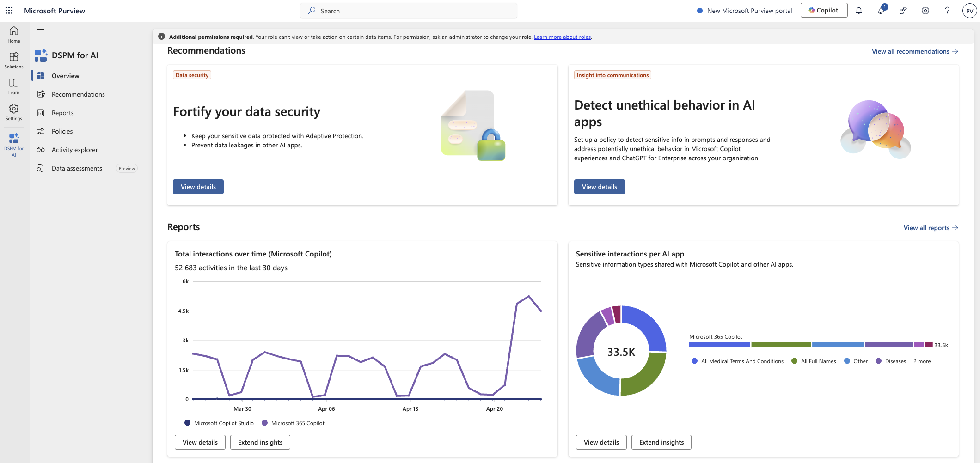Viewport: 980px width, 463px height.
Task: Open the app launcher waffle icon
Action: 9,10
